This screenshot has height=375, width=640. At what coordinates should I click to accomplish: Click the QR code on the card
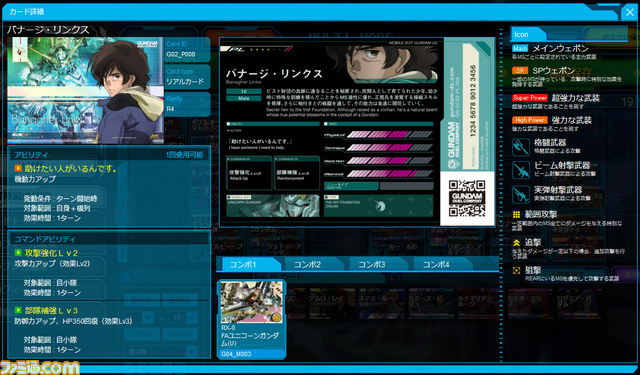[x=467, y=198]
